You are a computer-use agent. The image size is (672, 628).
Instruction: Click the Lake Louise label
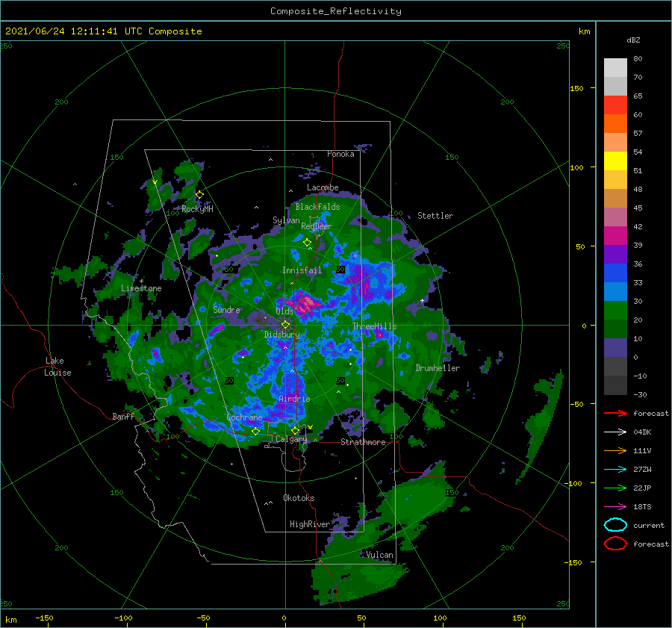coord(57,367)
